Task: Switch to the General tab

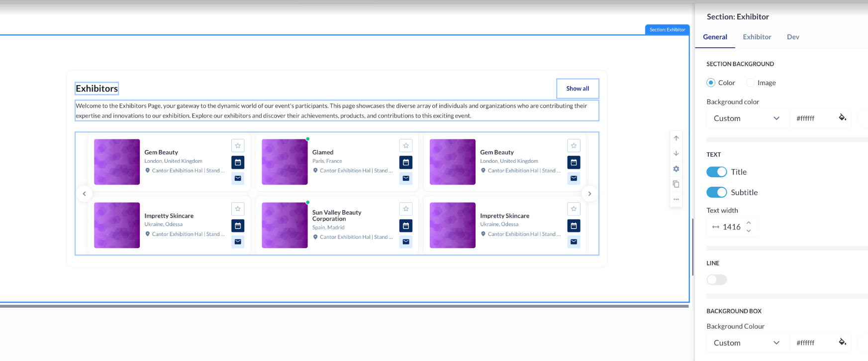Action: (x=715, y=37)
